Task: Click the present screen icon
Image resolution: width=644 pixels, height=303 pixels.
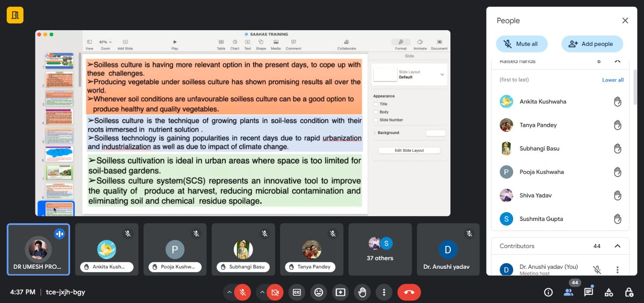Action: point(340,292)
